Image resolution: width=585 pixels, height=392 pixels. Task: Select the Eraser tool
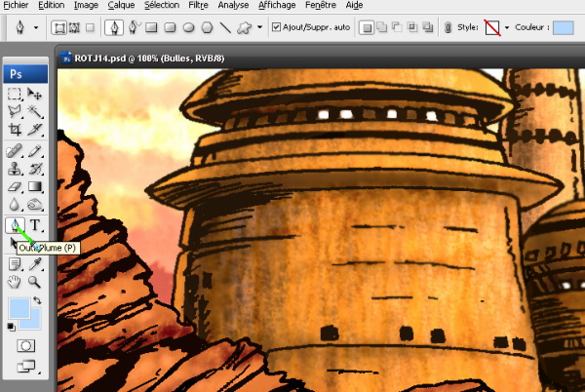point(15,186)
